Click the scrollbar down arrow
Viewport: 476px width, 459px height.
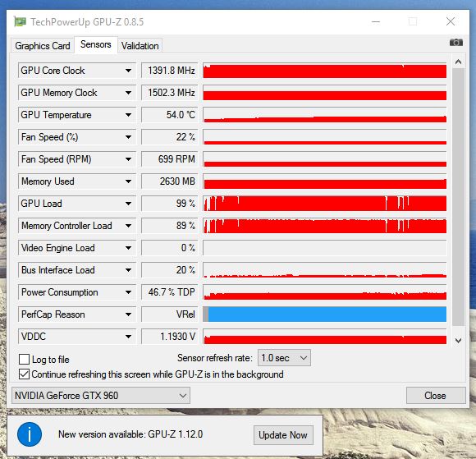coord(458,341)
